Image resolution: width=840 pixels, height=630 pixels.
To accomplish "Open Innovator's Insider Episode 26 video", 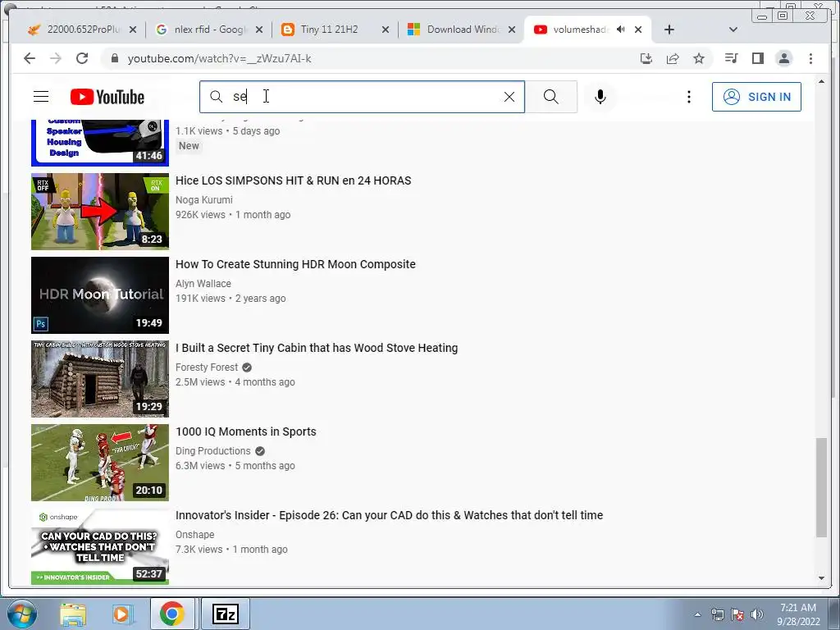I will [x=389, y=515].
